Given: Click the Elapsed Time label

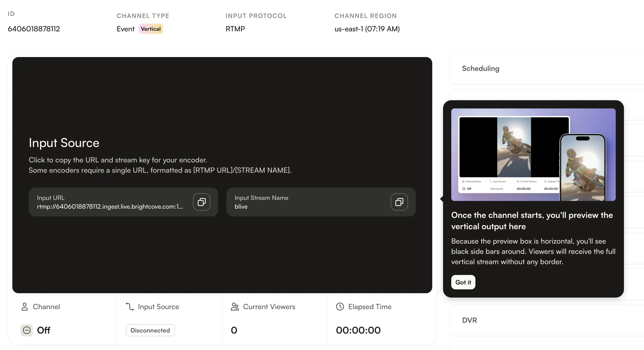Looking at the screenshot, I should (370, 307).
